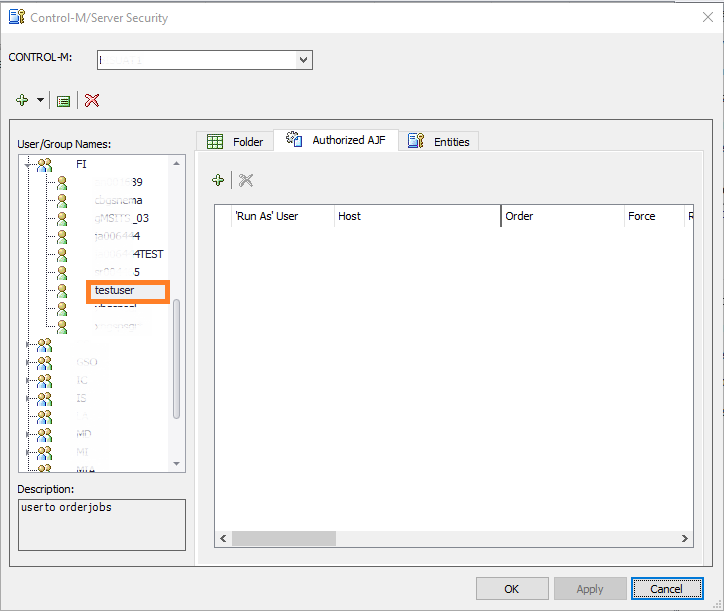Add an Authorized AJF entry with green plus
Screen dimensions: 724x611
click(218, 180)
